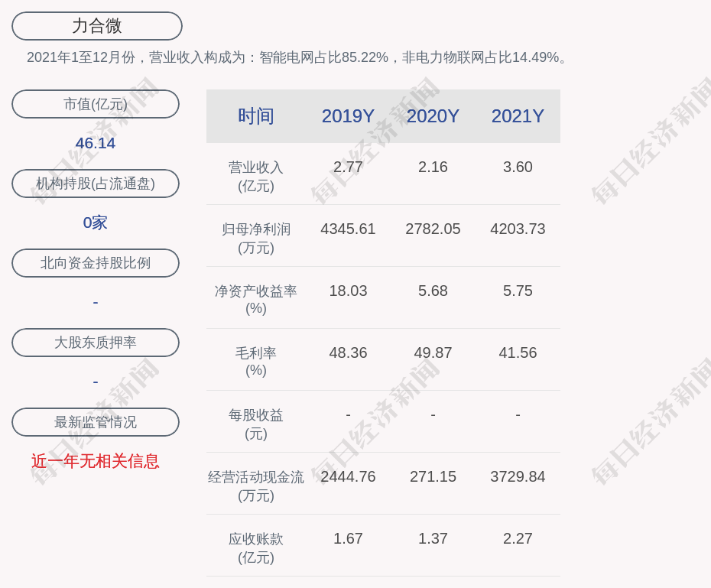
Task: Click the 每股收益(元) row label
Action: coord(256,424)
